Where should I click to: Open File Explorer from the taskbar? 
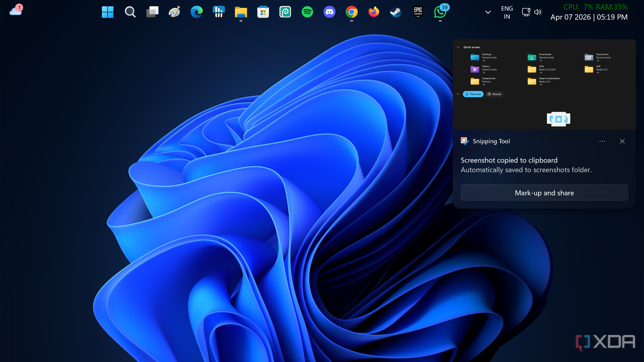[x=241, y=12]
